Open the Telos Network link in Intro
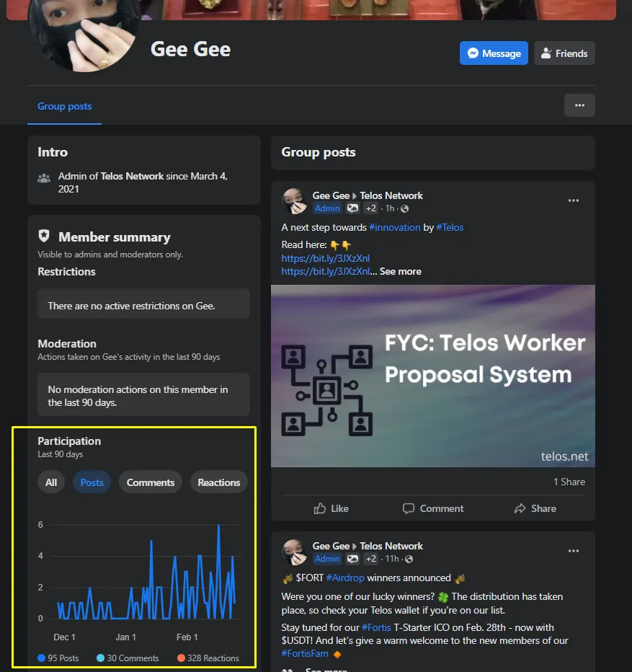The image size is (632, 672). tap(132, 176)
